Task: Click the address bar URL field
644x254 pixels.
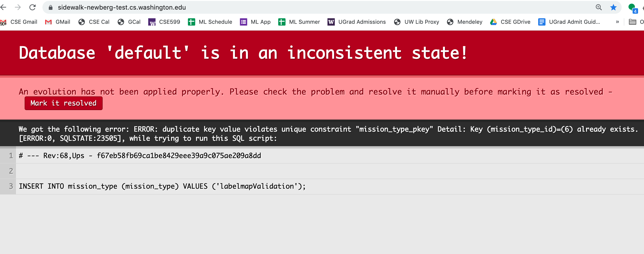Action: pos(300,8)
